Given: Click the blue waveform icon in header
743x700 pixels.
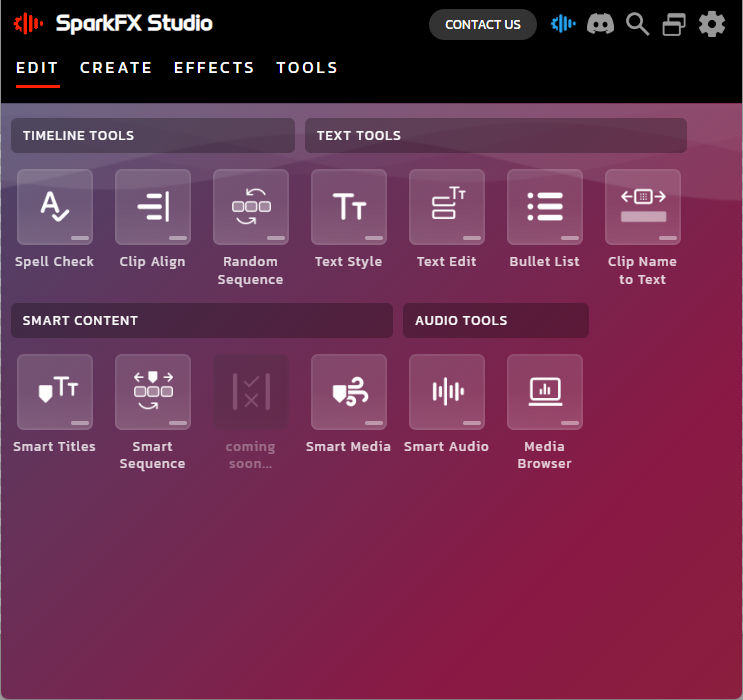Looking at the screenshot, I should [563, 24].
